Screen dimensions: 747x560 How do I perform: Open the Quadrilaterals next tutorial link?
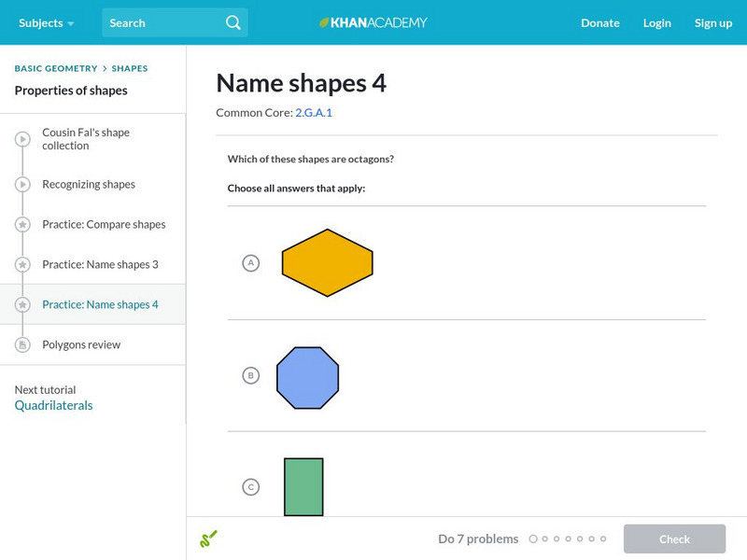click(x=52, y=404)
